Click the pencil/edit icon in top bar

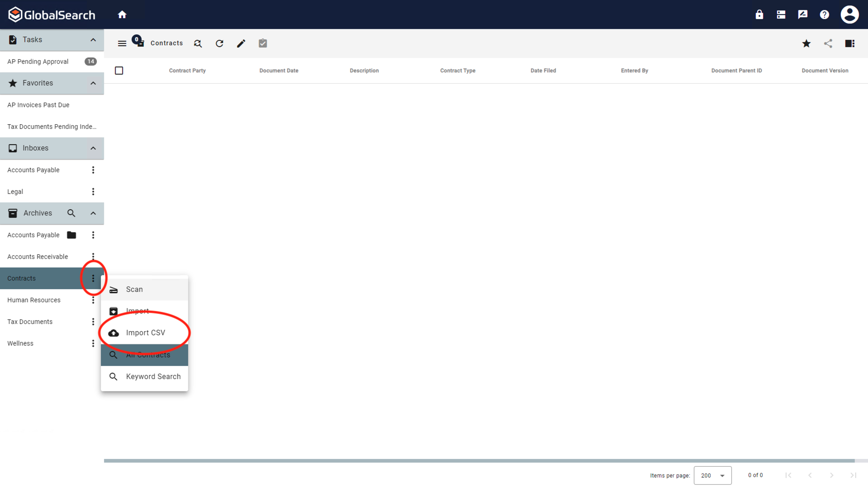241,43
